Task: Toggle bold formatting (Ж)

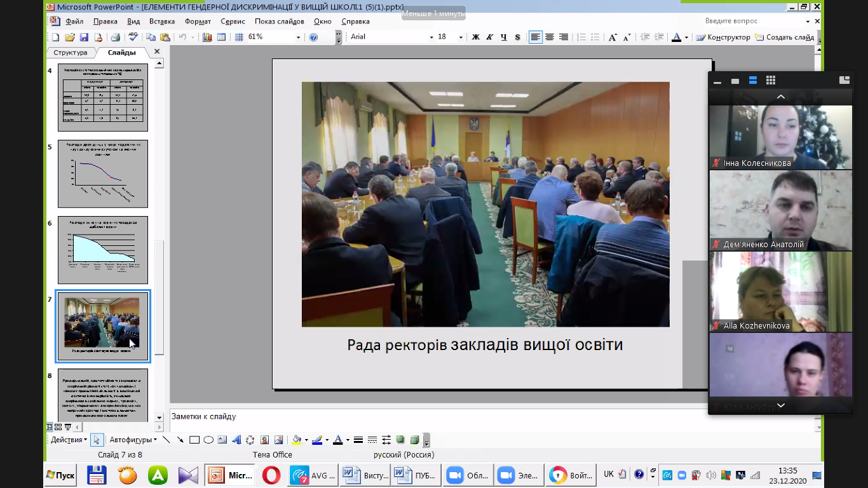Action: (475, 37)
